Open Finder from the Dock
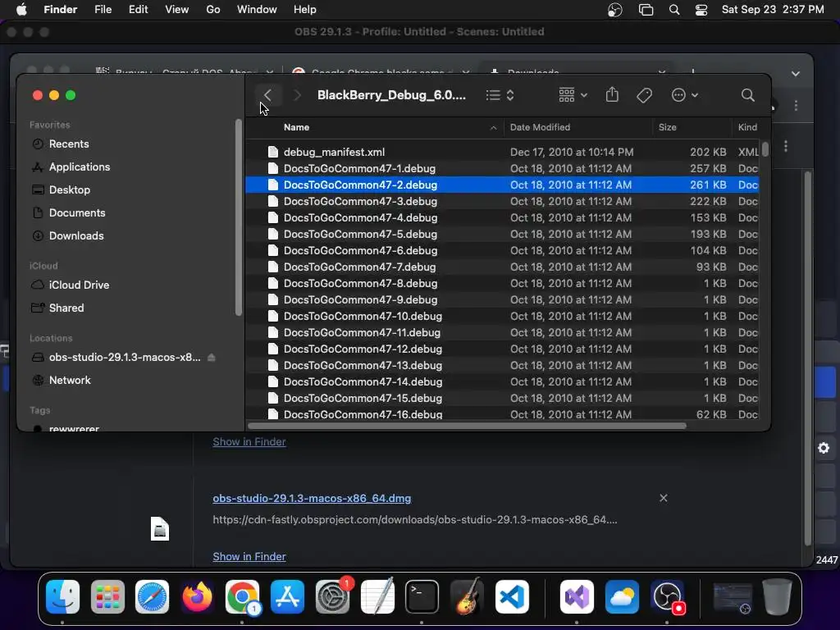Viewport: 840px width, 630px height. click(62, 596)
